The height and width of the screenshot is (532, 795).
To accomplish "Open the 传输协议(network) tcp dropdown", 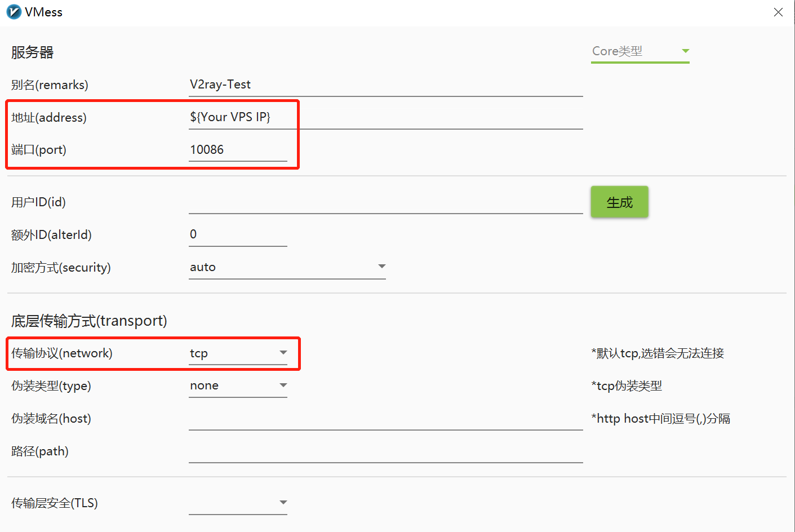I will [x=238, y=354].
